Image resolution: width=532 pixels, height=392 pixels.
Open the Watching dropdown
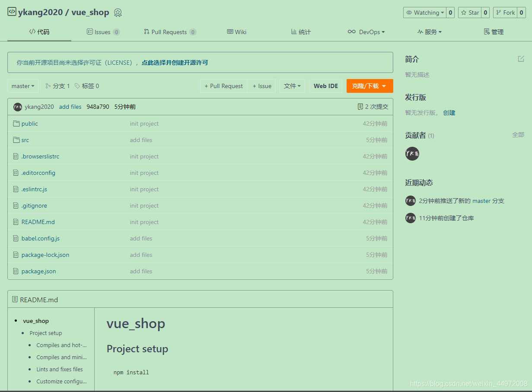coord(425,13)
